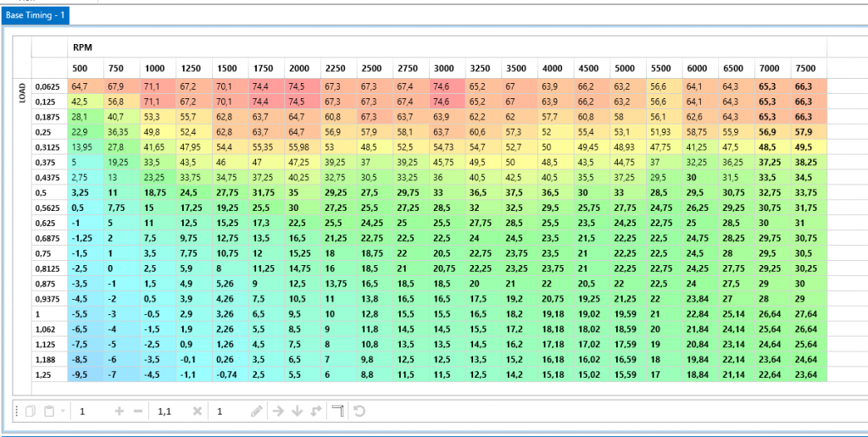868x437 pixels.
Task: Select the 500 RPM column header
Action: (86, 69)
